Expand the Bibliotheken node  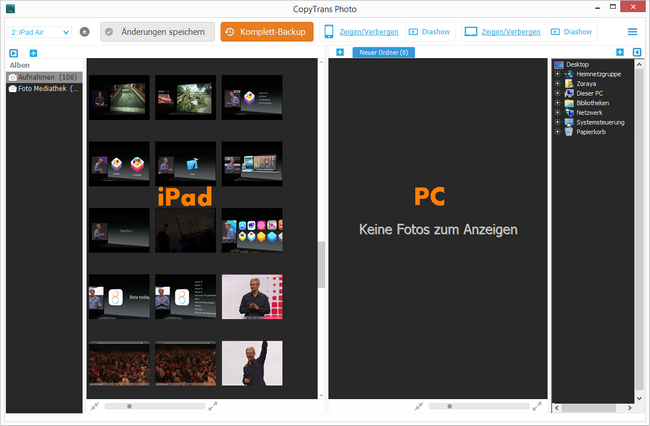pyautogui.click(x=558, y=103)
